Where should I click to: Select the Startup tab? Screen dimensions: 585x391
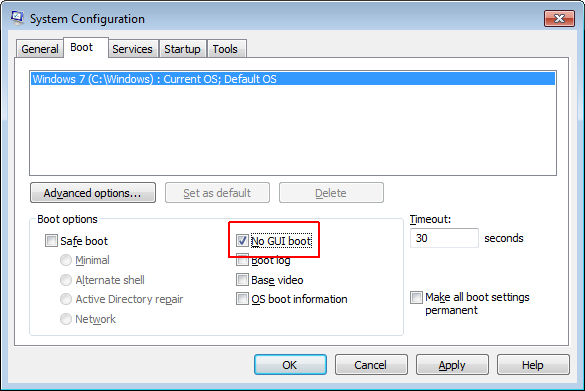[182, 49]
